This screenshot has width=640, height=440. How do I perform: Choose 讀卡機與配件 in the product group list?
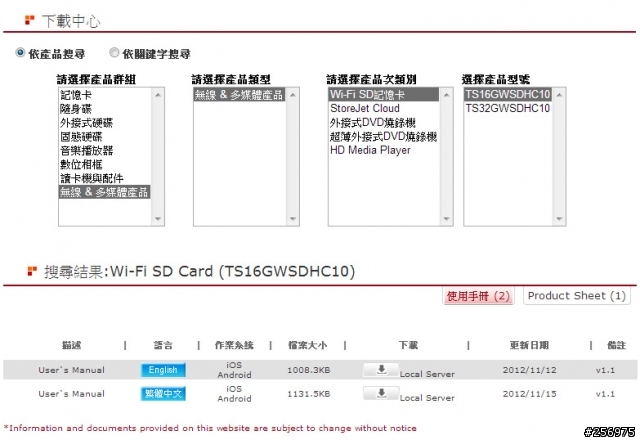point(104,178)
